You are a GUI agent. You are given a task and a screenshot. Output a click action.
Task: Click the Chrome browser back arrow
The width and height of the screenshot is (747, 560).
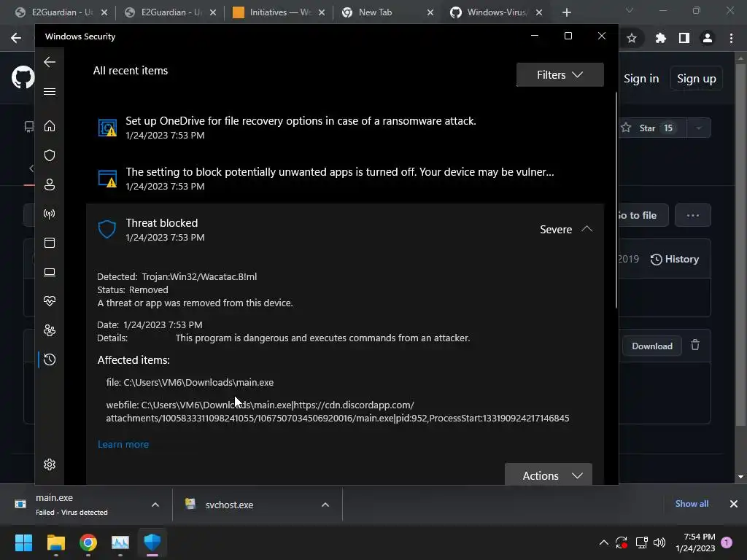click(x=16, y=38)
